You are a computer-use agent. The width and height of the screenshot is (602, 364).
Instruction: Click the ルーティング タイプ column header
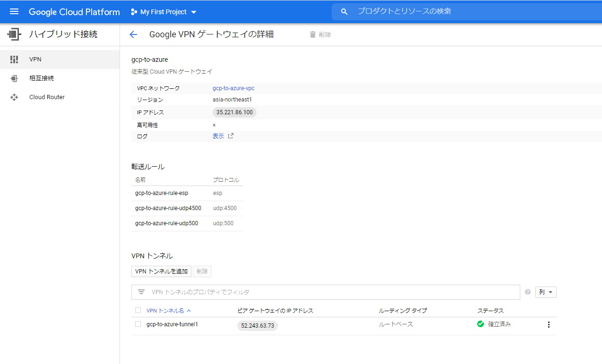point(403,311)
